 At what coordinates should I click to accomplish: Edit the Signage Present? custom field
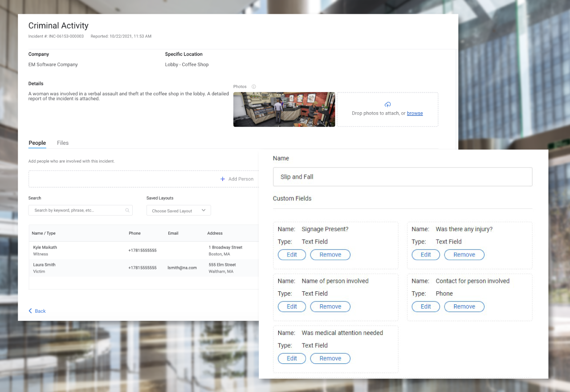tap(292, 255)
